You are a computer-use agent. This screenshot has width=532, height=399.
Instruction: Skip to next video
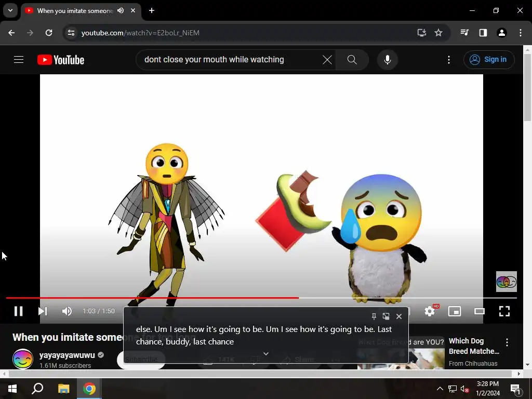43,311
